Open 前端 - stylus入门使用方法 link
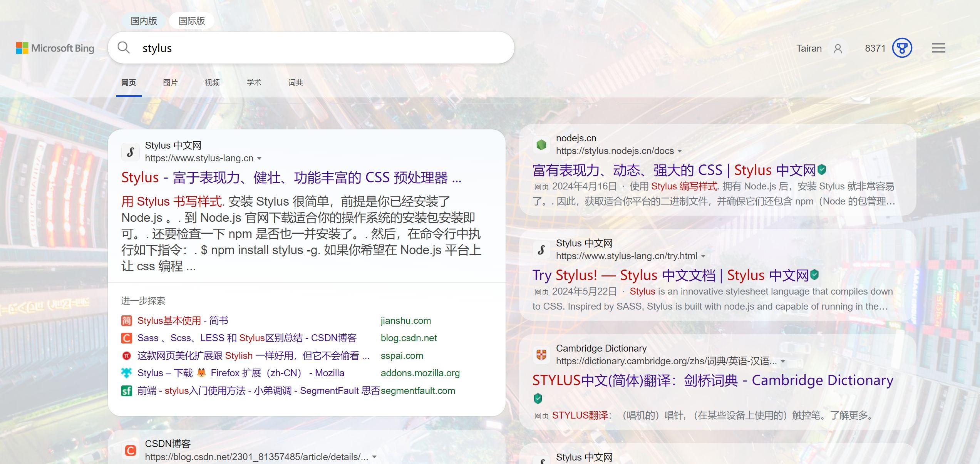The width and height of the screenshot is (980, 464). point(259,391)
